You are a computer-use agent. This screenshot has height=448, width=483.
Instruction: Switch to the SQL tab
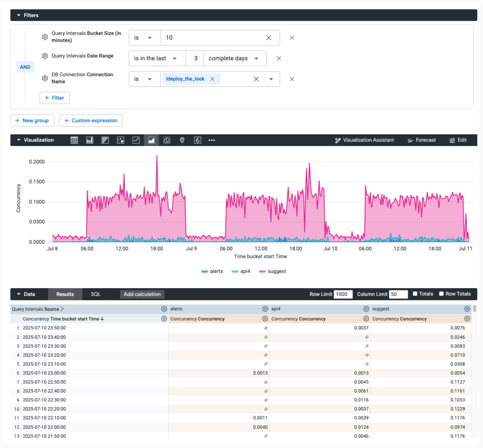coord(95,294)
